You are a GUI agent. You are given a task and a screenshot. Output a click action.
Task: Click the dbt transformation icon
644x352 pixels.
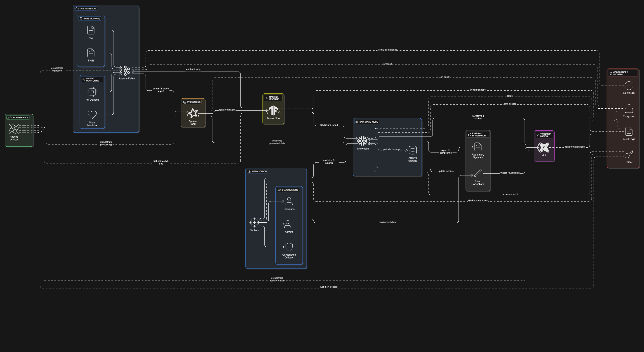pyautogui.click(x=544, y=148)
